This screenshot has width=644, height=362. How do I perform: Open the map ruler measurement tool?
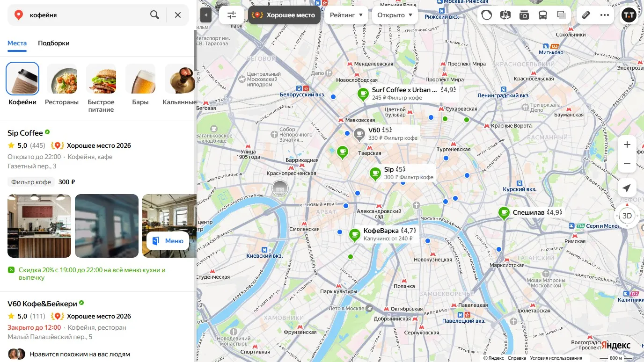586,15
